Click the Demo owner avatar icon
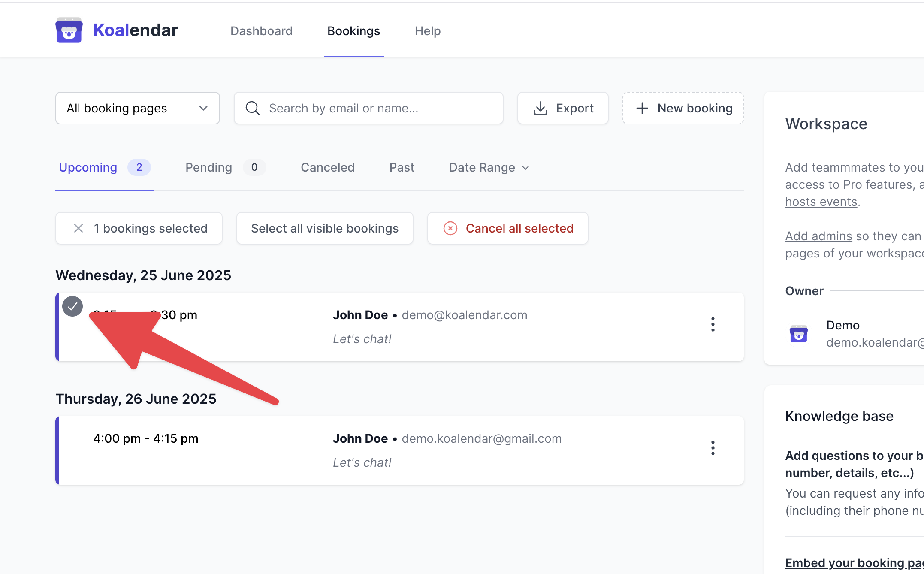Viewport: 924px width, 574px height. pyautogui.click(x=798, y=334)
